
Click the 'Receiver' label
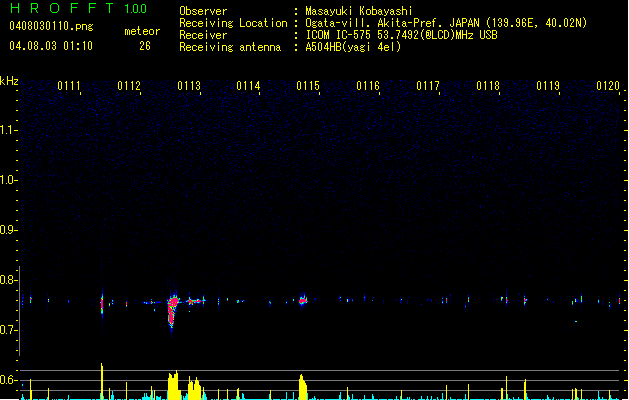(x=203, y=35)
